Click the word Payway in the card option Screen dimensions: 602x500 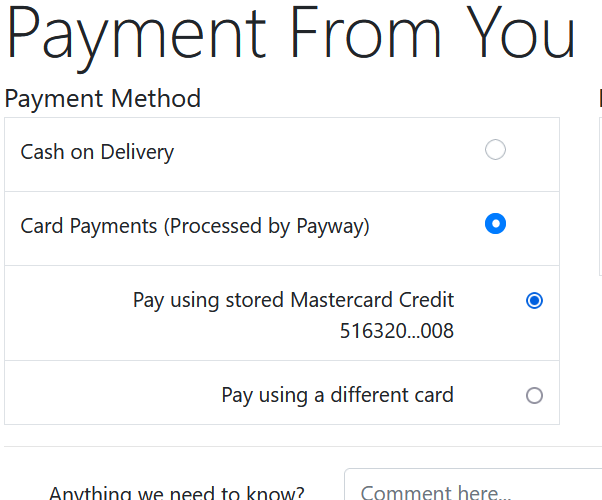[x=330, y=226]
